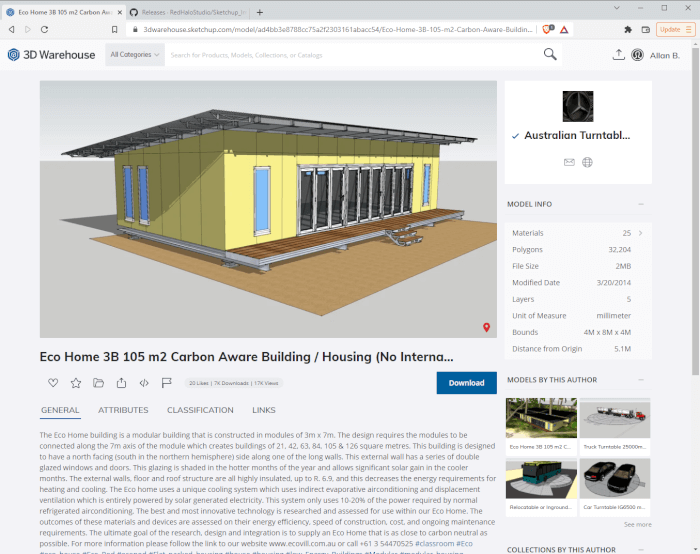
Task: Open author website globe icon
Action: click(587, 162)
